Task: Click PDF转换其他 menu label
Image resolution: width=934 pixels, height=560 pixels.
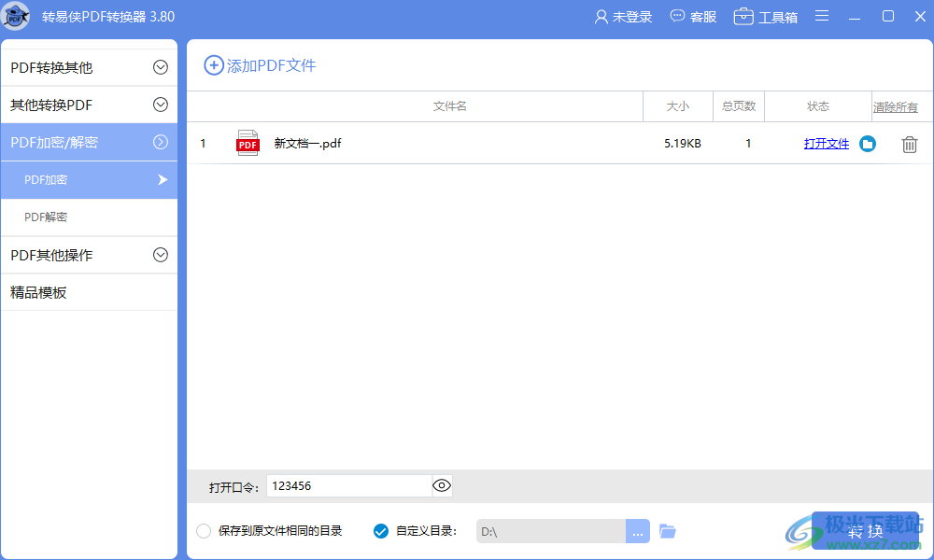Action: (51, 68)
